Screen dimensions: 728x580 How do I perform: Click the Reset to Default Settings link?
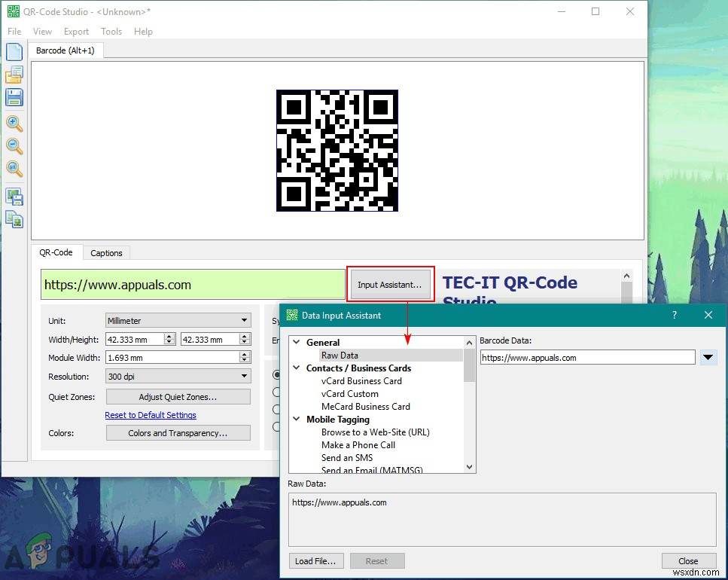(x=151, y=415)
